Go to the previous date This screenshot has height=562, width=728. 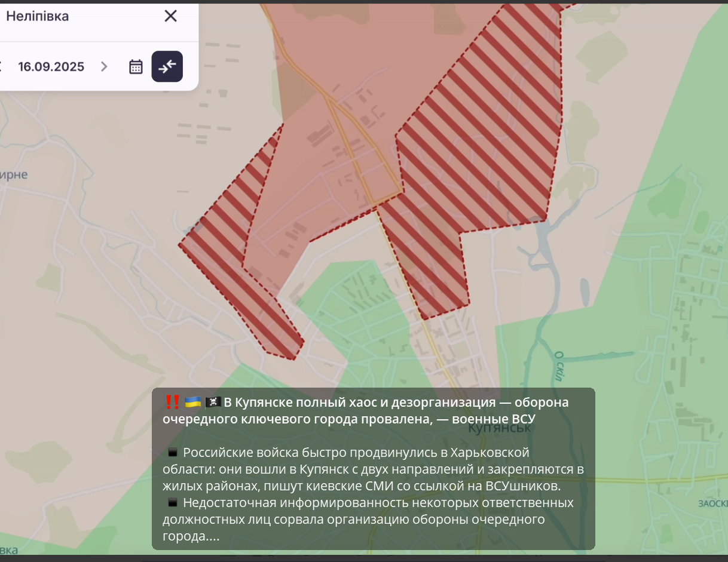[x=2, y=66]
